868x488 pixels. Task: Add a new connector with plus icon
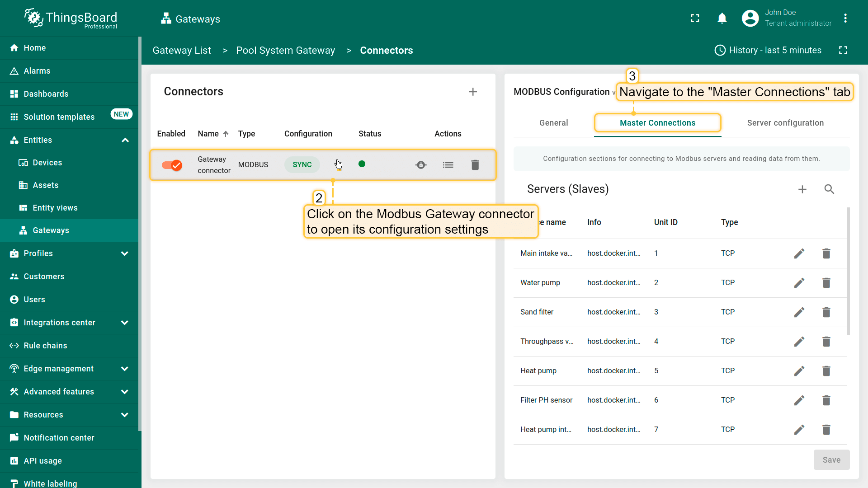(473, 92)
